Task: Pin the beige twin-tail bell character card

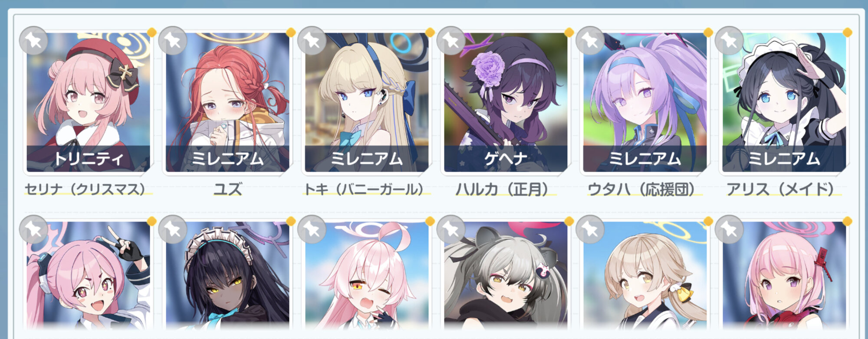Action: click(x=590, y=229)
